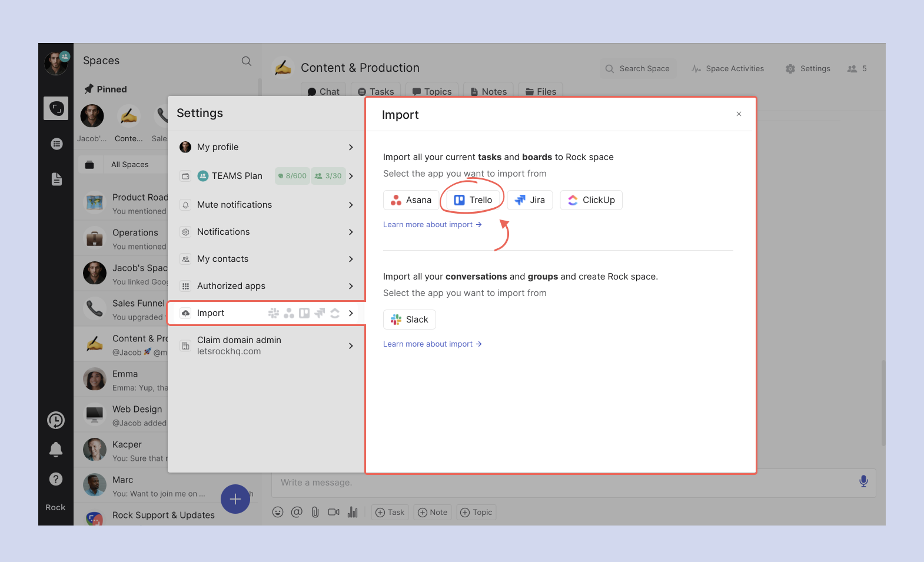Open Learn more about import link under Slack

point(433,344)
